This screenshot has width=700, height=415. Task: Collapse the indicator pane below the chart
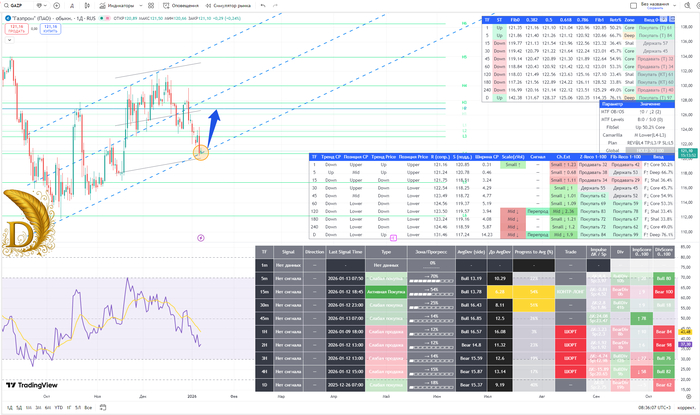tap(393, 237)
